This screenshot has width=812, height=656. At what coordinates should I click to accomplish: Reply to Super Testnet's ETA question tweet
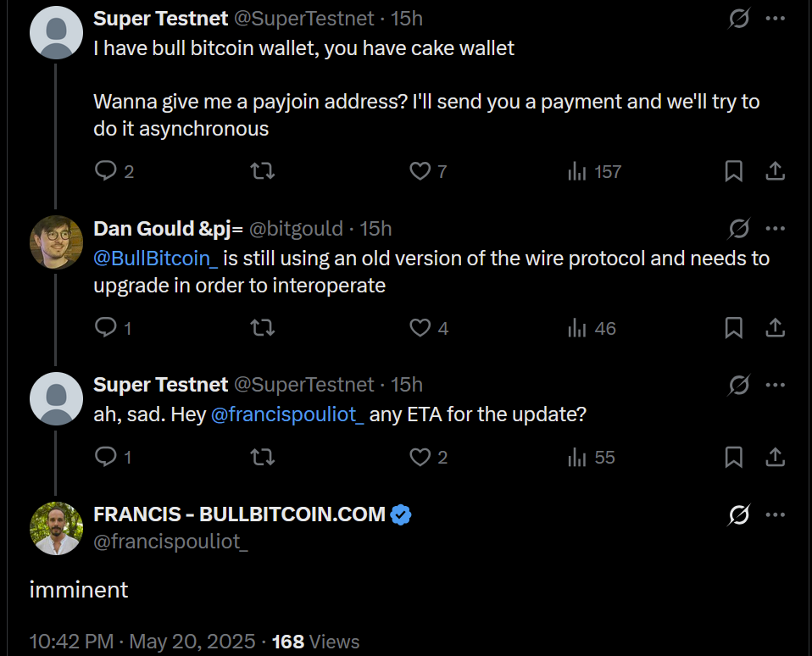106,457
